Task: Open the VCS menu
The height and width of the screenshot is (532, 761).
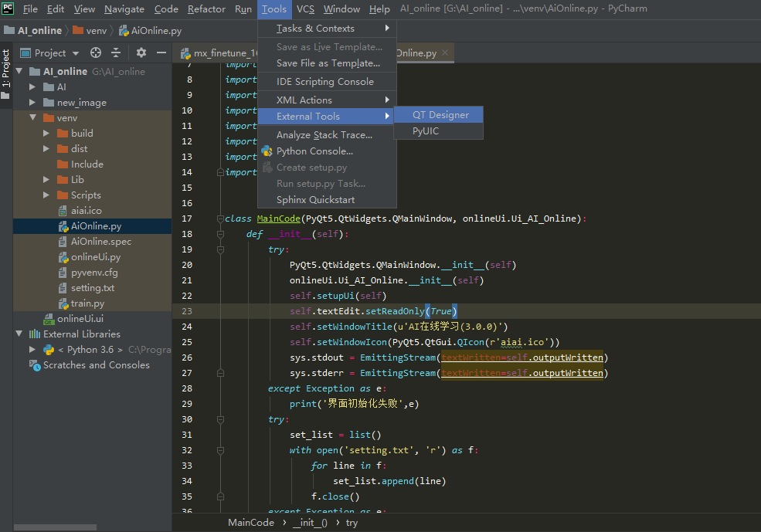Action: pyautogui.click(x=305, y=8)
